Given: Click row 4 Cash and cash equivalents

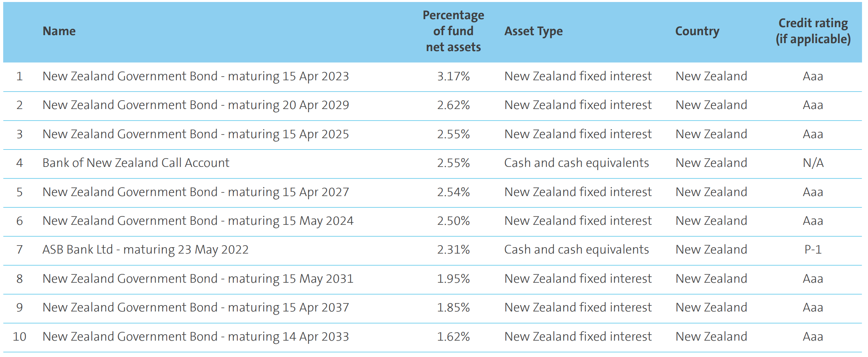Looking at the screenshot, I should click(x=576, y=163).
